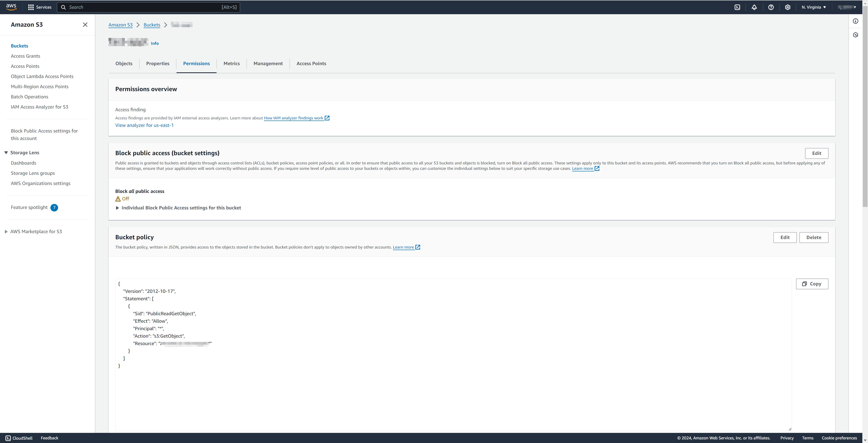Click the help question mark icon
The height and width of the screenshot is (443, 868).
point(771,7)
